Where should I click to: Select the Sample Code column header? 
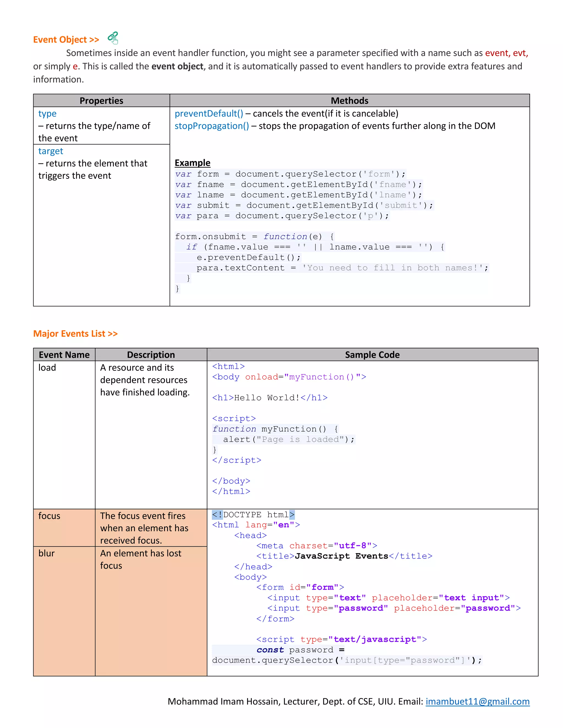point(372,355)
